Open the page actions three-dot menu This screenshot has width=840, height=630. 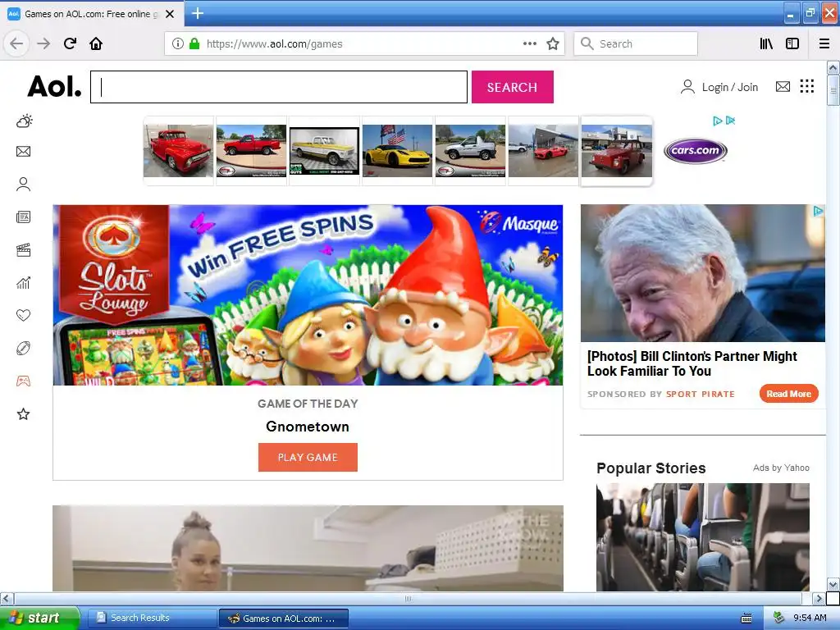click(530, 43)
